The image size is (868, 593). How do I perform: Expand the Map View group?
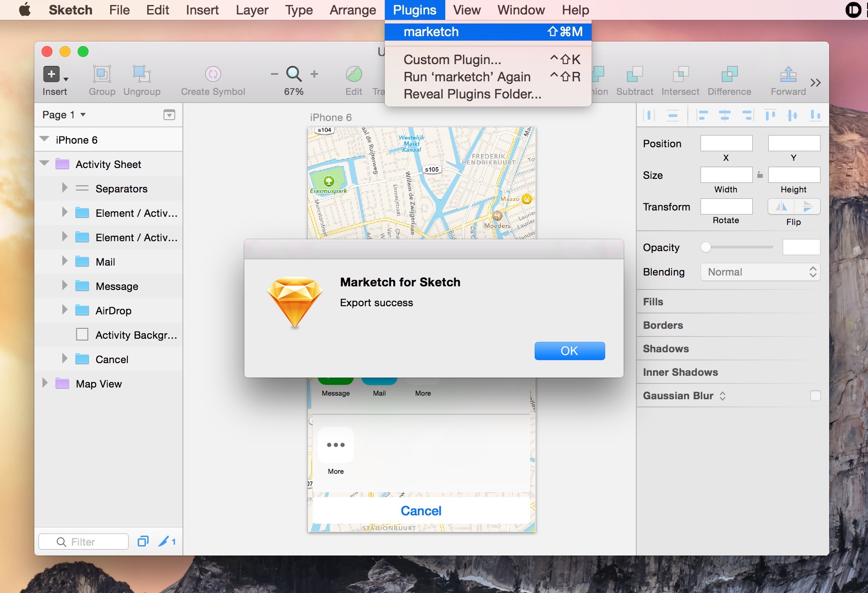point(45,383)
